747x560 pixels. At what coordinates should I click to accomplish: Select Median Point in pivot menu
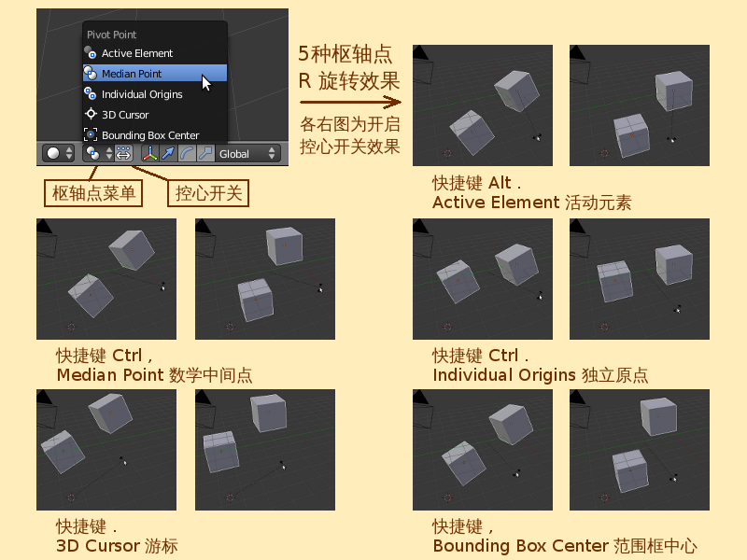click(155, 74)
